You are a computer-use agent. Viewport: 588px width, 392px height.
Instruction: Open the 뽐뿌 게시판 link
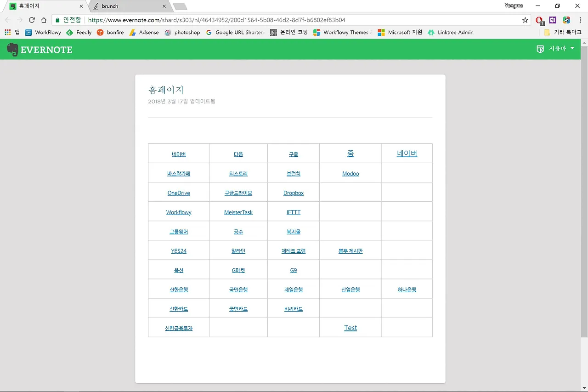[351, 251]
